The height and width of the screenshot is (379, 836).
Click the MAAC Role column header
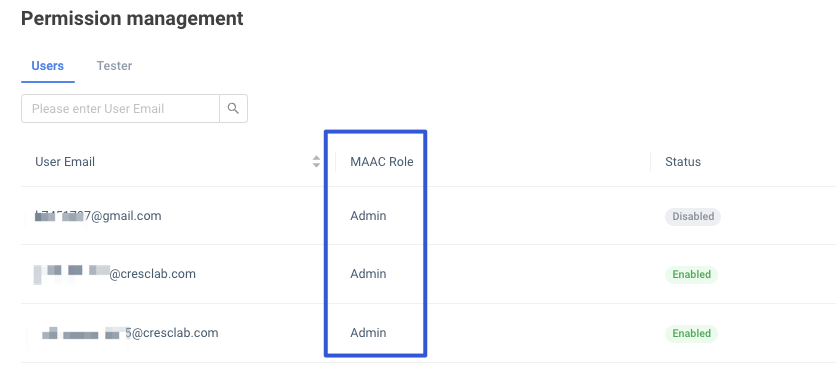(x=382, y=162)
